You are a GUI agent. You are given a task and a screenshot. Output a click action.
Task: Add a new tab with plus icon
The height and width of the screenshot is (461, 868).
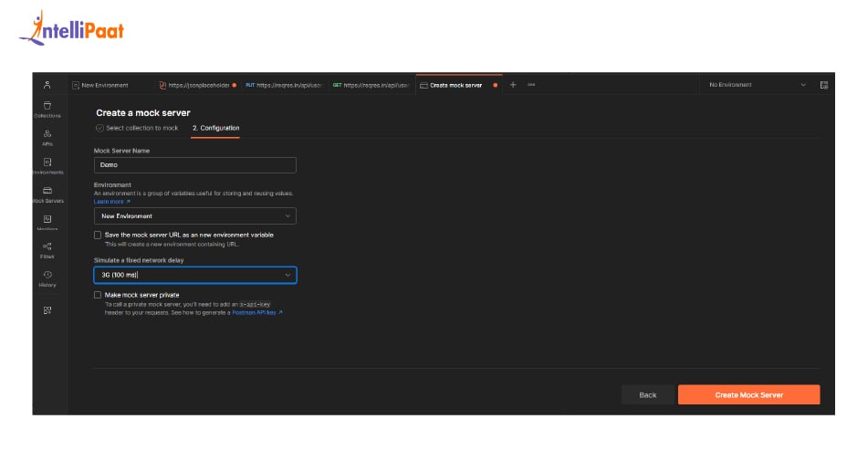click(x=513, y=85)
